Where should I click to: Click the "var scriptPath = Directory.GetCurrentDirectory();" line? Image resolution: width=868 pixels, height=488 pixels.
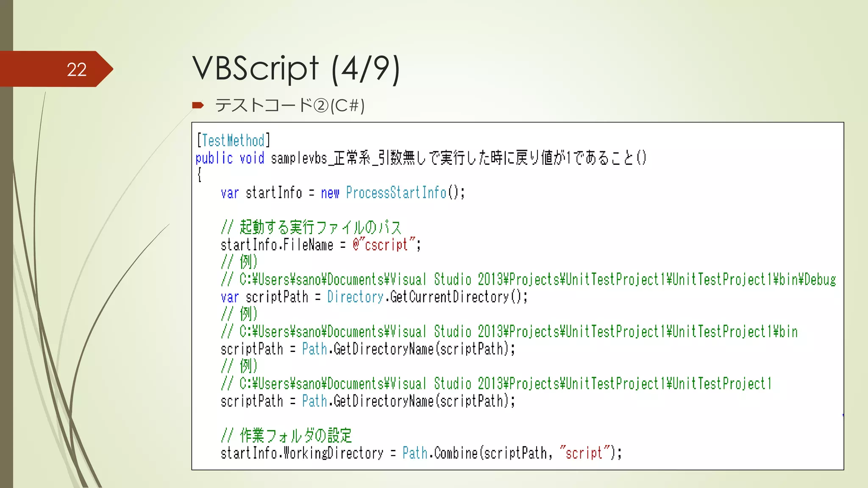click(x=374, y=297)
